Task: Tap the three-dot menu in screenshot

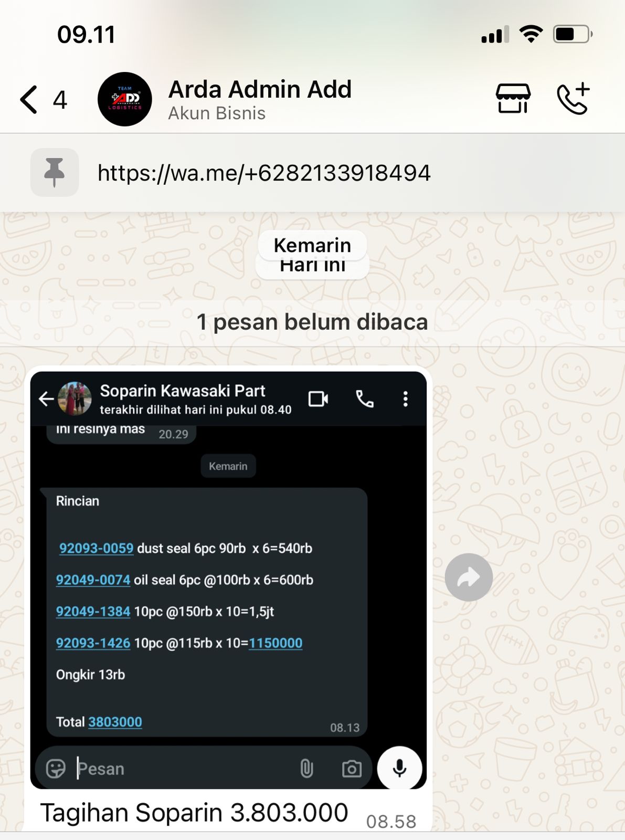Action: tap(405, 399)
